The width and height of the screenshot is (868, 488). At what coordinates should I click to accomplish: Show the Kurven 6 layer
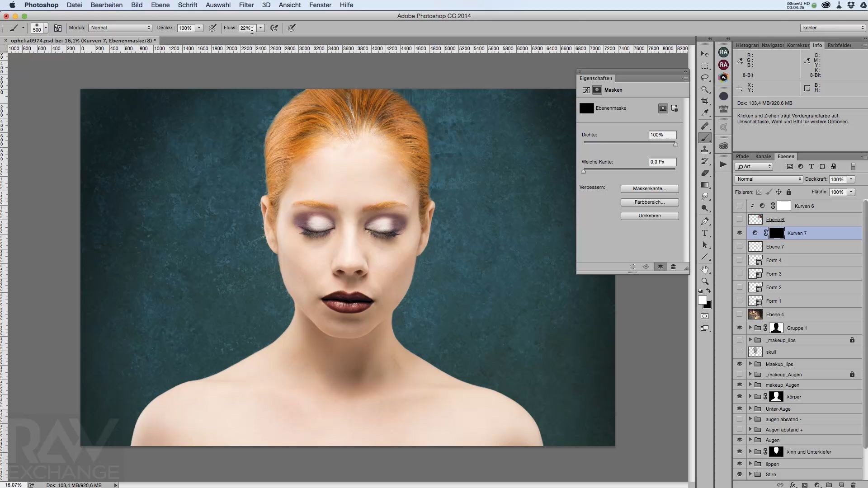(x=740, y=206)
